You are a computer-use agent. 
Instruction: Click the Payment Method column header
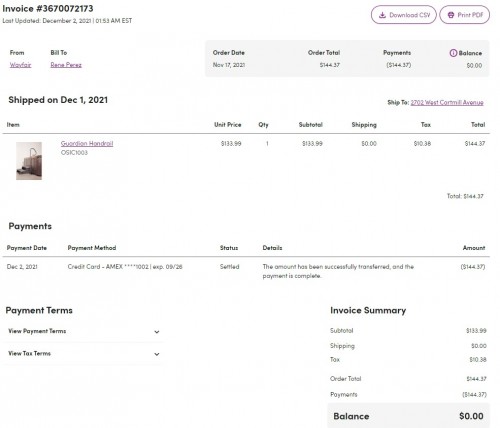pyautogui.click(x=92, y=248)
